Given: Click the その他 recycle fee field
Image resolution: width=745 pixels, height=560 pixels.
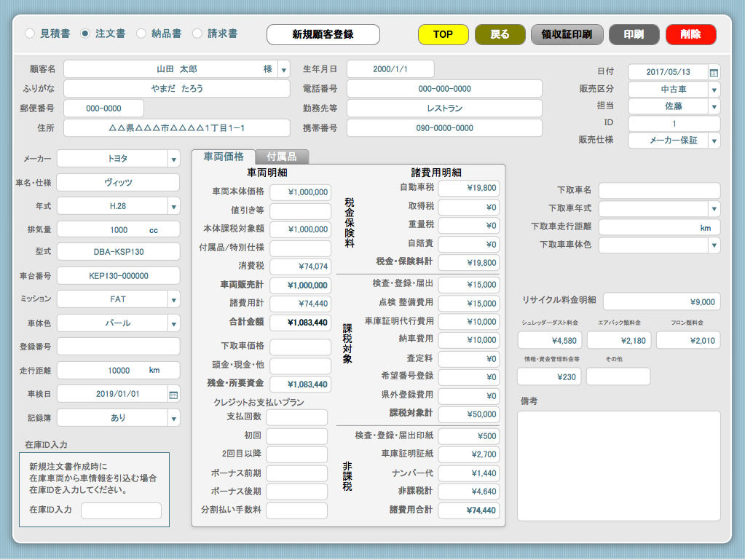Looking at the screenshot, I should pyautogui.click(x=618, y=376).
